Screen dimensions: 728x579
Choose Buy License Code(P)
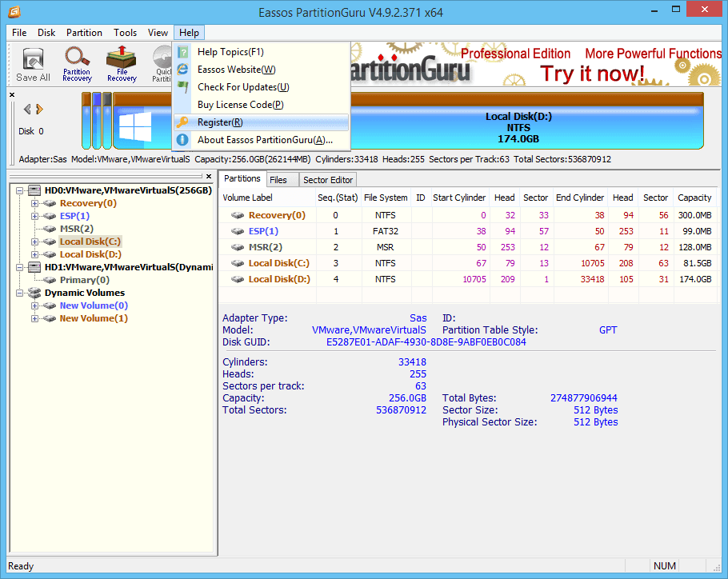(x=261, y=105)
